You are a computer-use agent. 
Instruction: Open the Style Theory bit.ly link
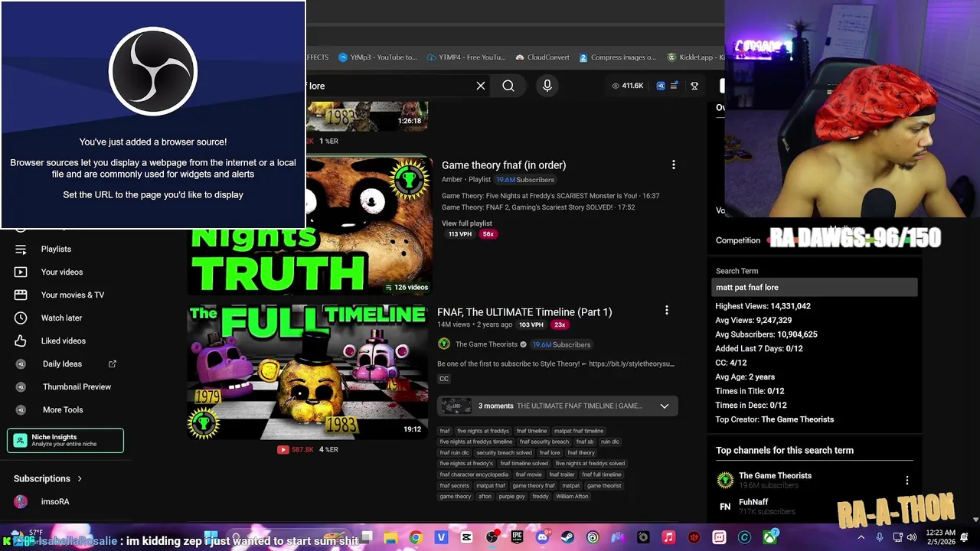click(631, 364)
